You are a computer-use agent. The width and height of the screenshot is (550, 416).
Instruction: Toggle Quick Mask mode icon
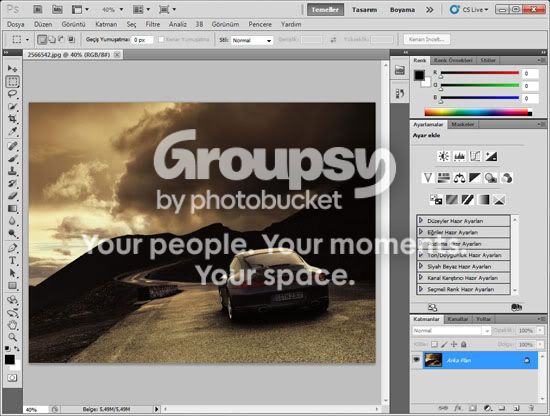pos(12,378)
